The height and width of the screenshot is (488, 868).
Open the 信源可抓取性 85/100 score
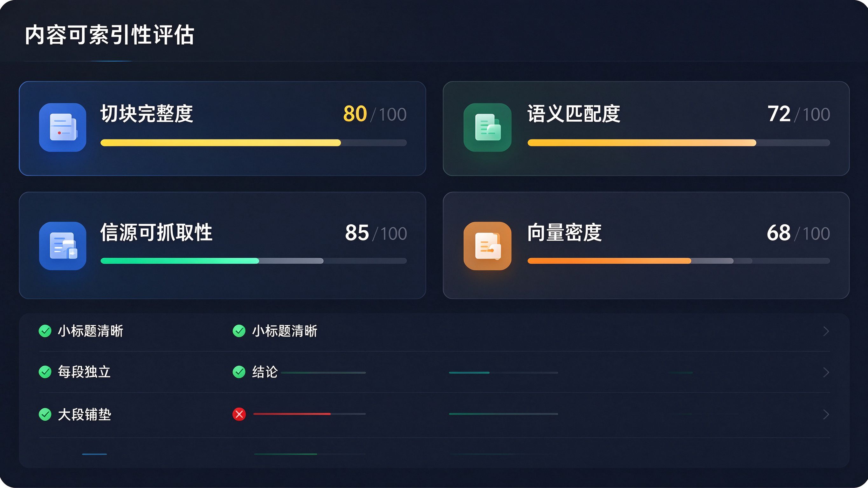[x=376, y=233]
